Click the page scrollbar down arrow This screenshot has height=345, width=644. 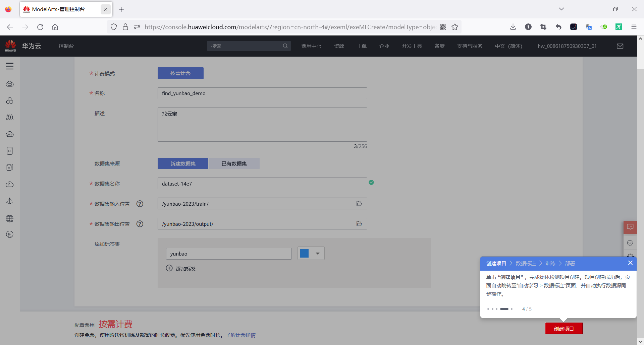[x=640, y=341]
